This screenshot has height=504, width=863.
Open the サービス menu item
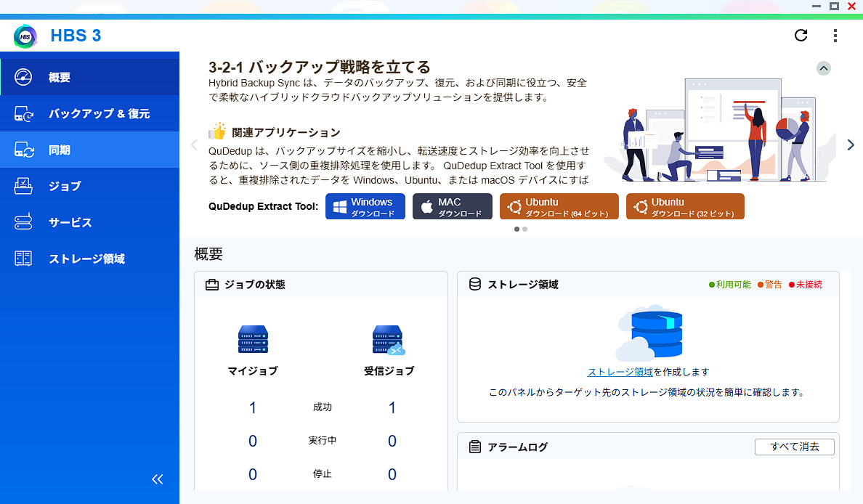(x=89, y=222)
